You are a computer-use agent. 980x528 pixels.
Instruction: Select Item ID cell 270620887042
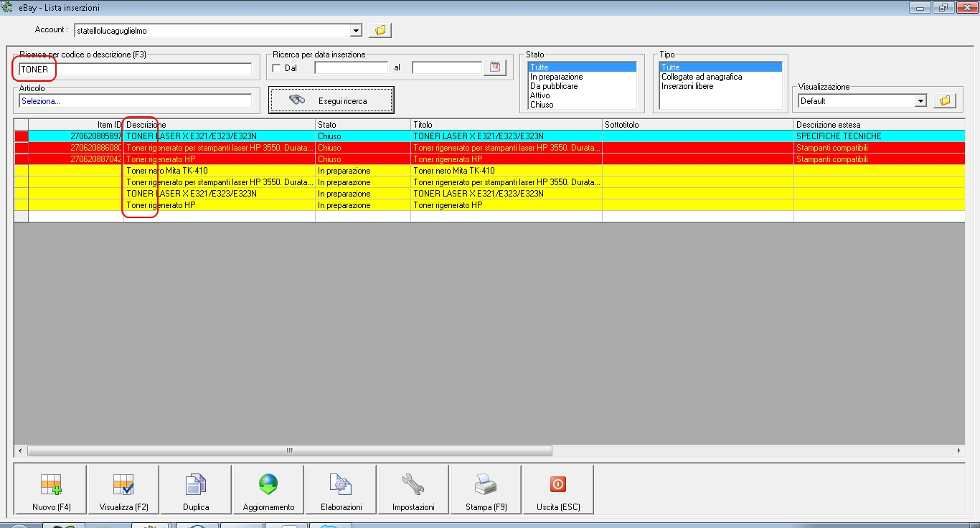coord(76,159)
